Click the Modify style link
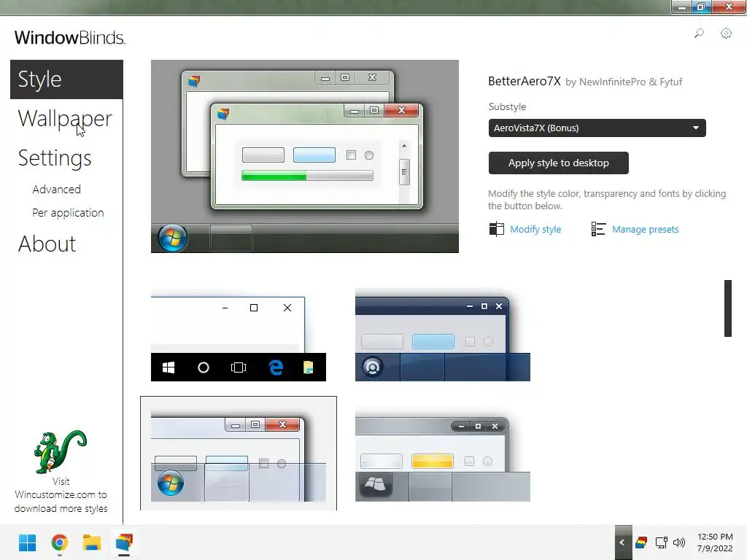The width and height of the screenshot is (747, 560). pos(535,230)
